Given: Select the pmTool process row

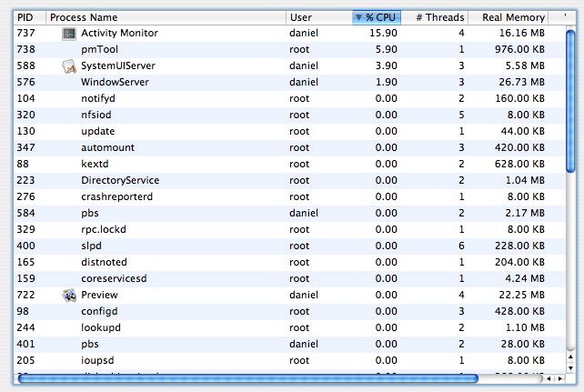Looking at the screenshot, I should click(x=289, y=49).
